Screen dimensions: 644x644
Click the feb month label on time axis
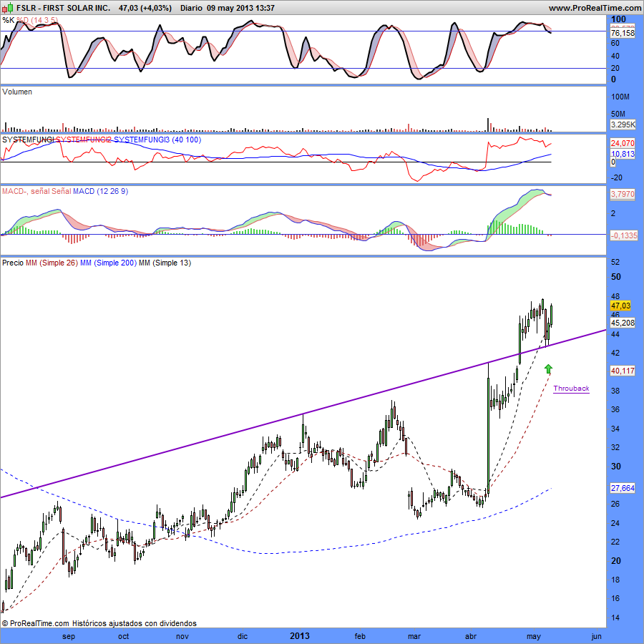(x=360, y=636)
